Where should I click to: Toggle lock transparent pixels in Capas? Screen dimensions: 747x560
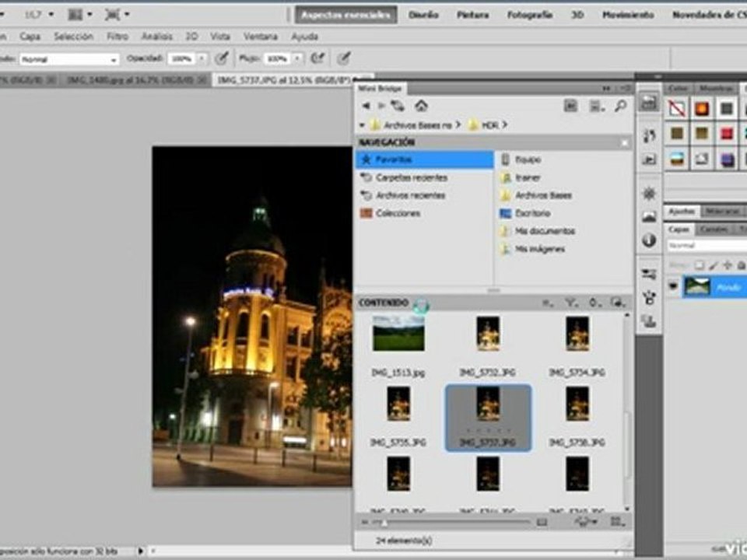(700, 265)
